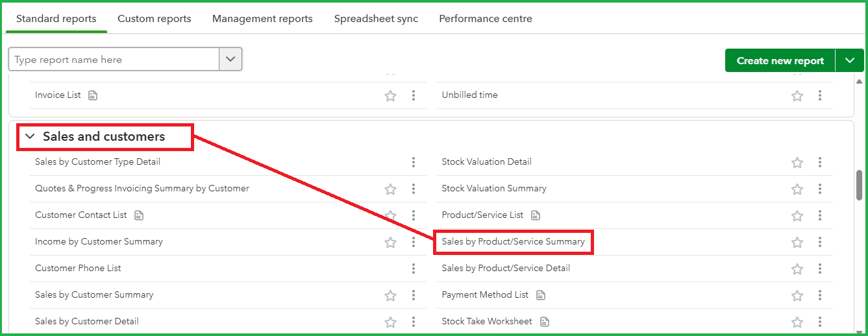Collapse the Sales and customers section
Screen dimensions: 868x336
point(30,137)
